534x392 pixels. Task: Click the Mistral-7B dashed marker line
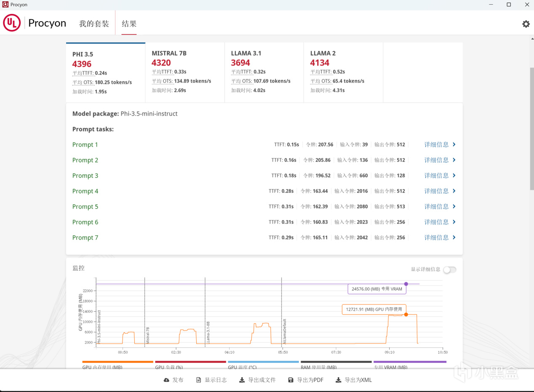tap(144, 312)
